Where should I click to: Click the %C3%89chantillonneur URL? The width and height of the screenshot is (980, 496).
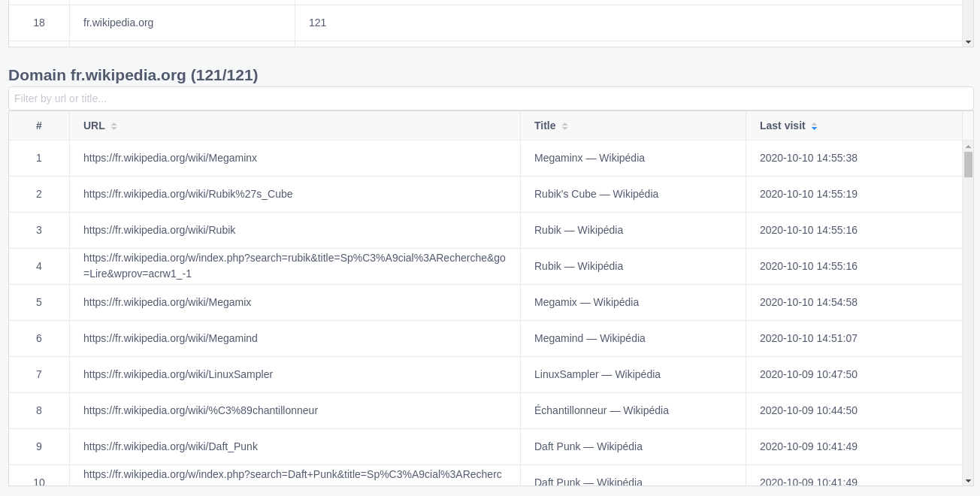201,410
